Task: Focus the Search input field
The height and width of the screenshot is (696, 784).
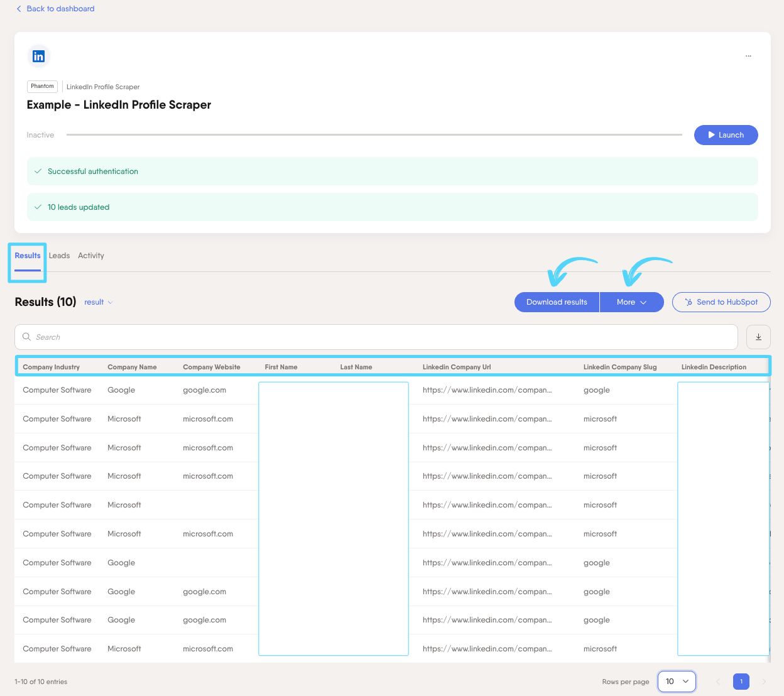Action: 376,337
